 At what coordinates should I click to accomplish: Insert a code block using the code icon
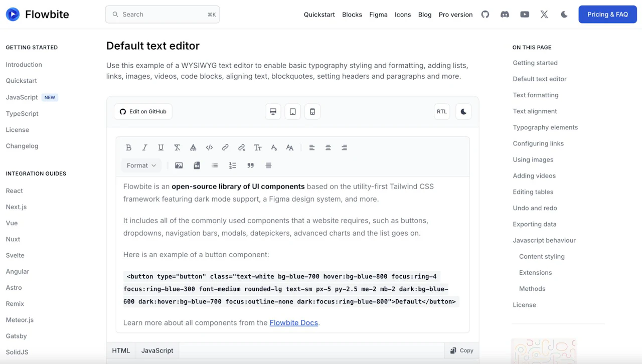pyautogui.click(x=209, y=147)
